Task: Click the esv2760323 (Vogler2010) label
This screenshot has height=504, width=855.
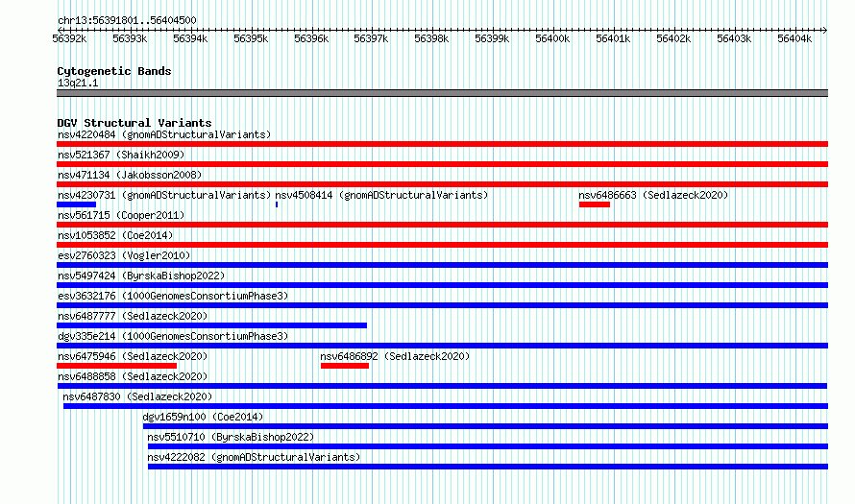Action: point(124,255)
